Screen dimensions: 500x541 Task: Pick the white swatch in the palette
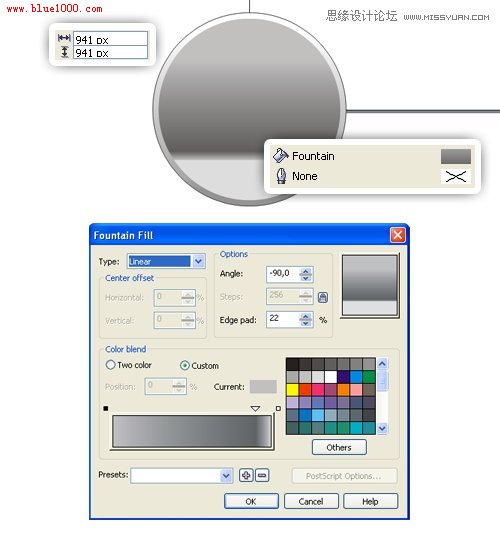click(x=331, y=377)
